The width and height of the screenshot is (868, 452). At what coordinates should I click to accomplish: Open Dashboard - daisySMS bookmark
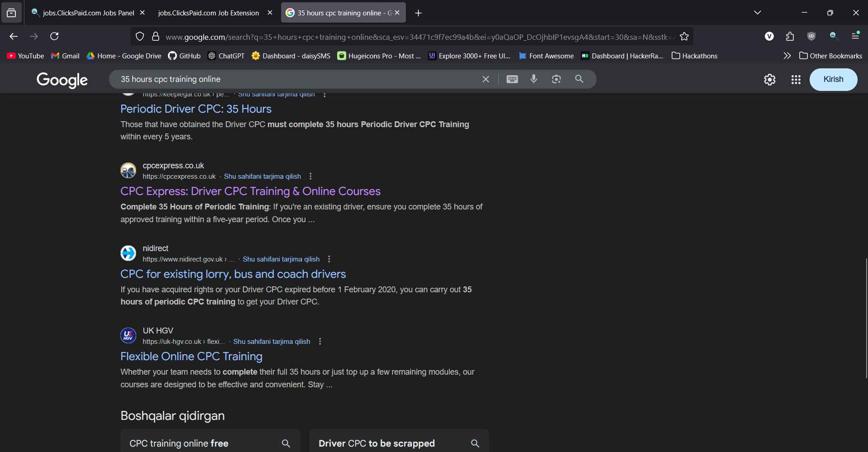pyautogui.click(x=291, y=56)
